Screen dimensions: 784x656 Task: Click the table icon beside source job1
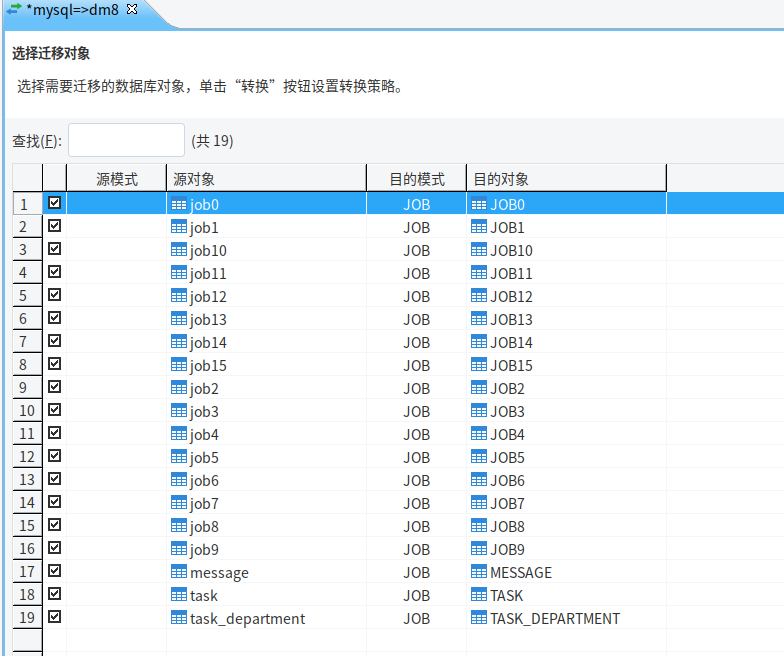(x=178, y=227)
